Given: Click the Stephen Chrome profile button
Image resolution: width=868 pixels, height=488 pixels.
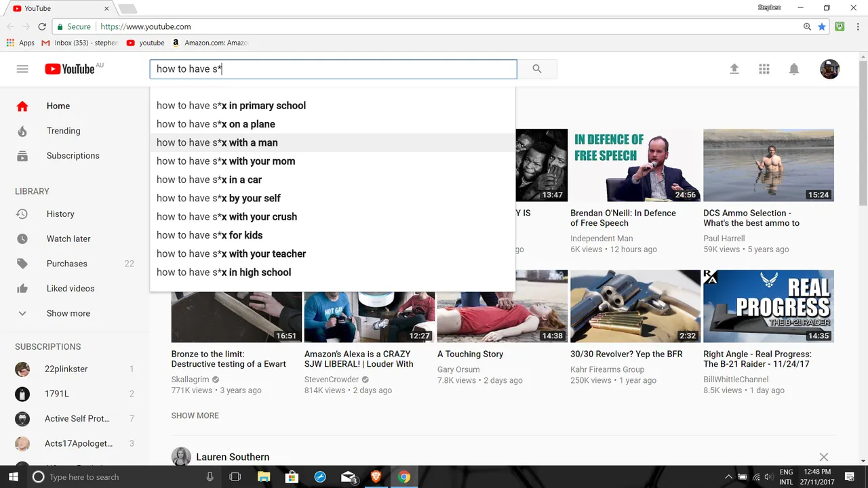Looking at the screenshot, I should point(769,7).
